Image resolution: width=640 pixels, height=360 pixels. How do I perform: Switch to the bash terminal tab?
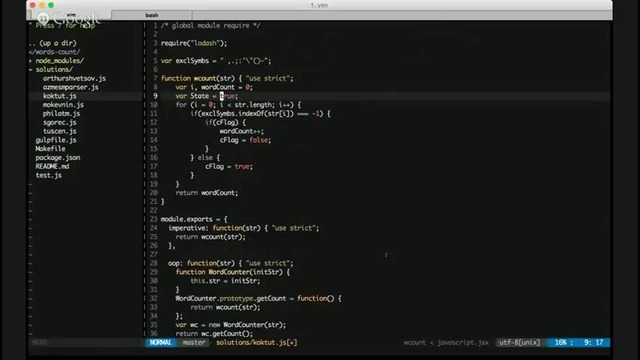(x=152, y=15)
